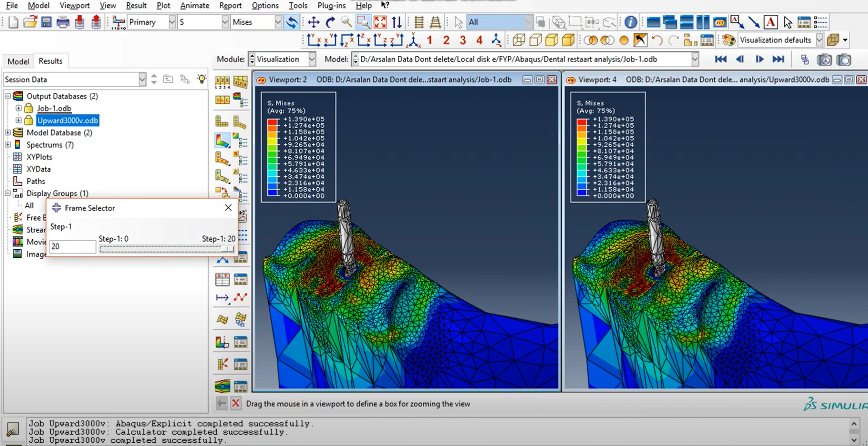This screenshot has width=868, height=446.
Task: Click the Create Arrow annotation icon
Action: 754,22
